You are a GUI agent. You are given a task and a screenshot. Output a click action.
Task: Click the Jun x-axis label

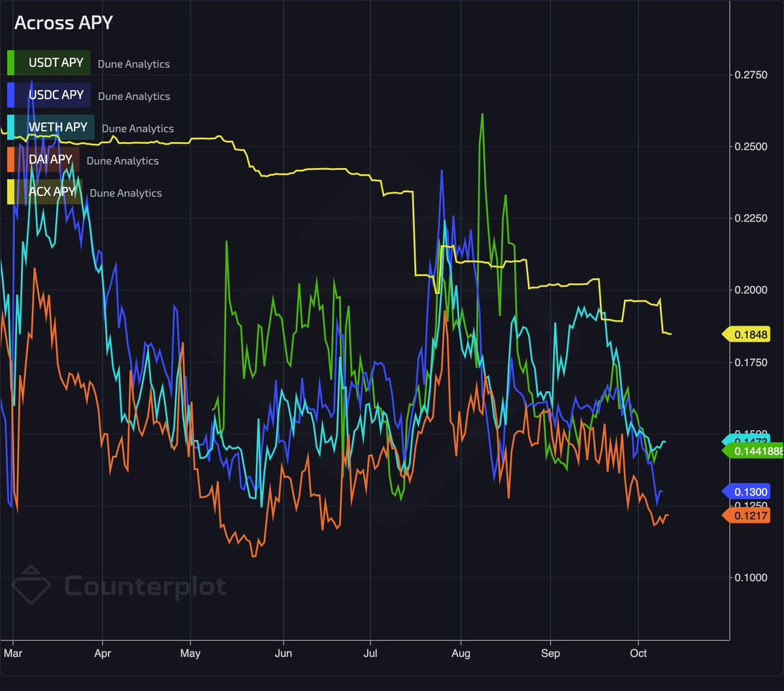point(284,653)
